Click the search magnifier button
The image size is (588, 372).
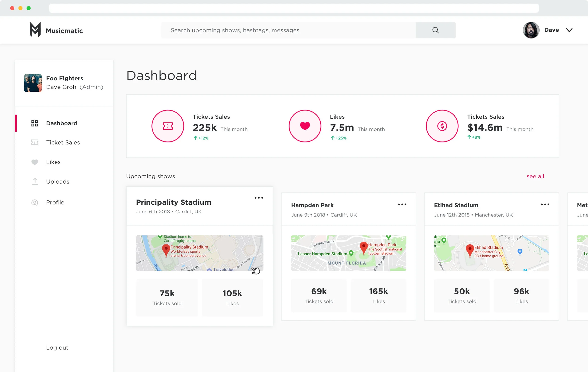[435, 30]
